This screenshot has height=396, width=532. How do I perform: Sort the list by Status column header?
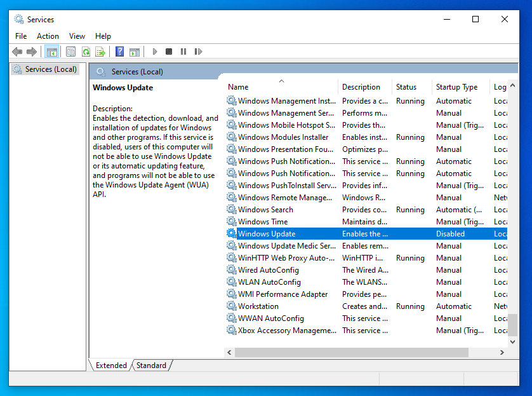click(406, 87)
